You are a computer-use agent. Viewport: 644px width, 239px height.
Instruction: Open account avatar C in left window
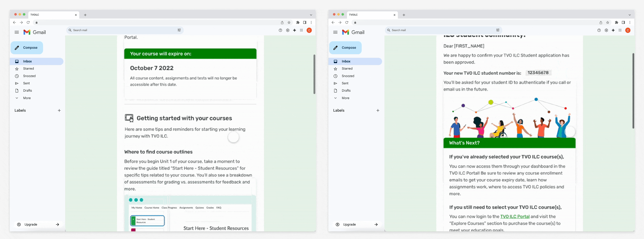pos(309,30)
